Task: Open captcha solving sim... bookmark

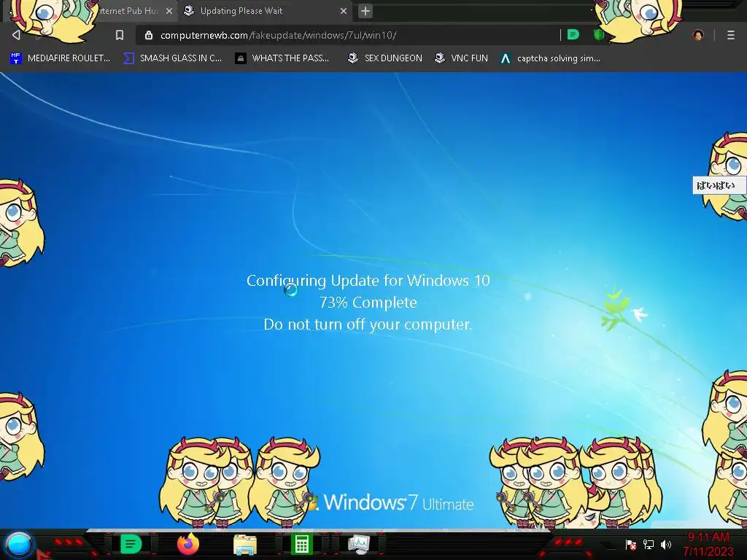Action: [550, 58]
